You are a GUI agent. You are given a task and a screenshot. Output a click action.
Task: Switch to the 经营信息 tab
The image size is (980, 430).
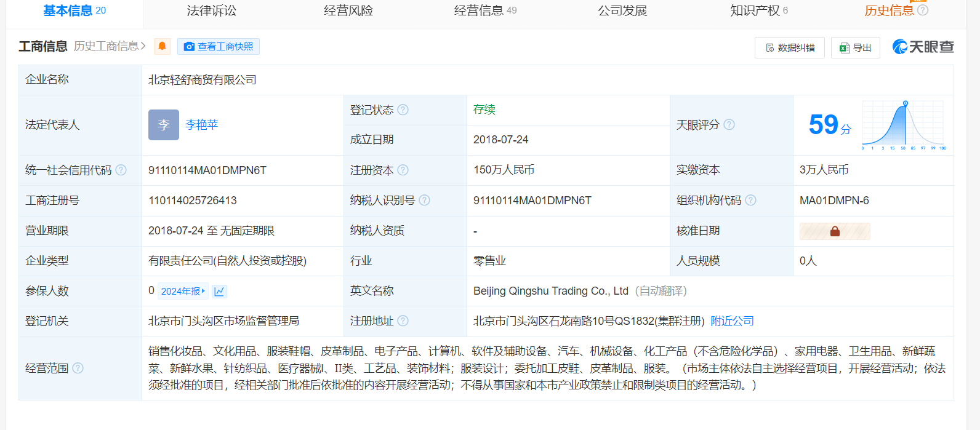(485, 10)
